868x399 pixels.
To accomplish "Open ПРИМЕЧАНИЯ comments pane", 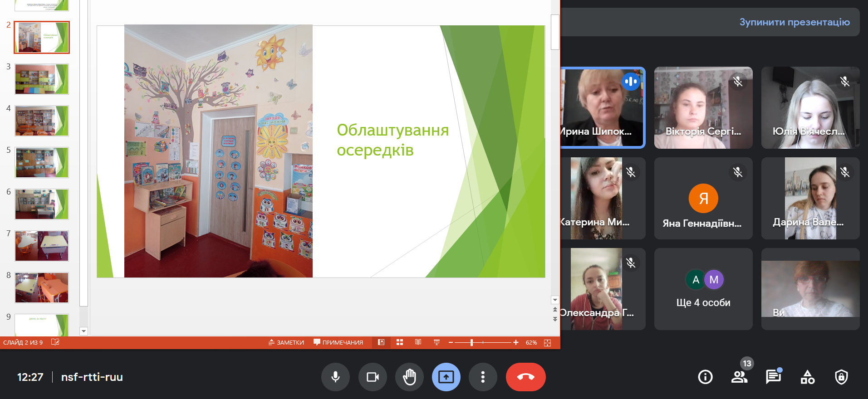I will (338, 342).
